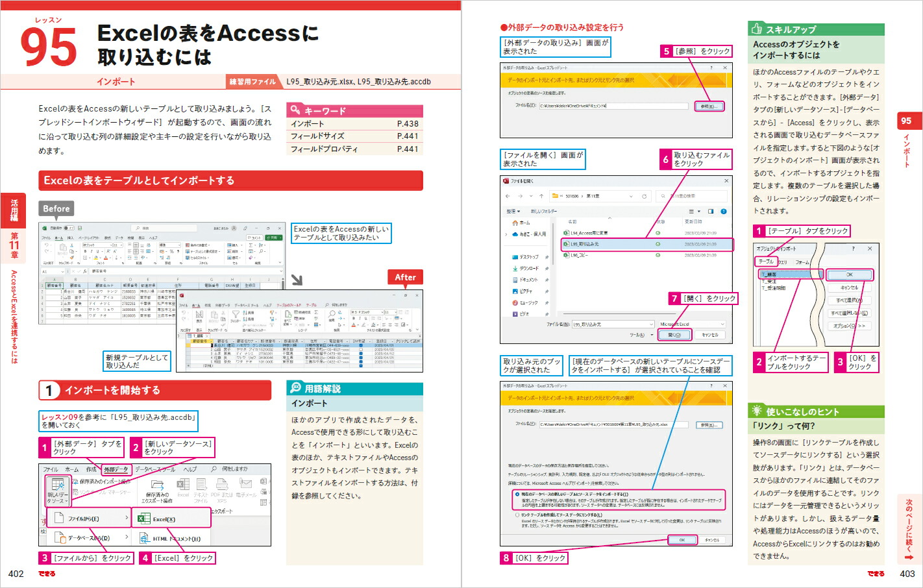Open the 新しいデータソース ribbon icon
This screenshot has width=923, height=588.
(58, 492)
